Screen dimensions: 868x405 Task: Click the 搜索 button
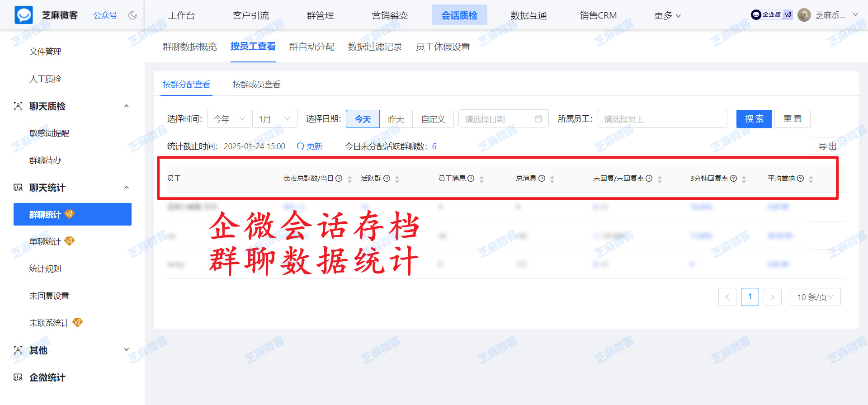[754, 119]
